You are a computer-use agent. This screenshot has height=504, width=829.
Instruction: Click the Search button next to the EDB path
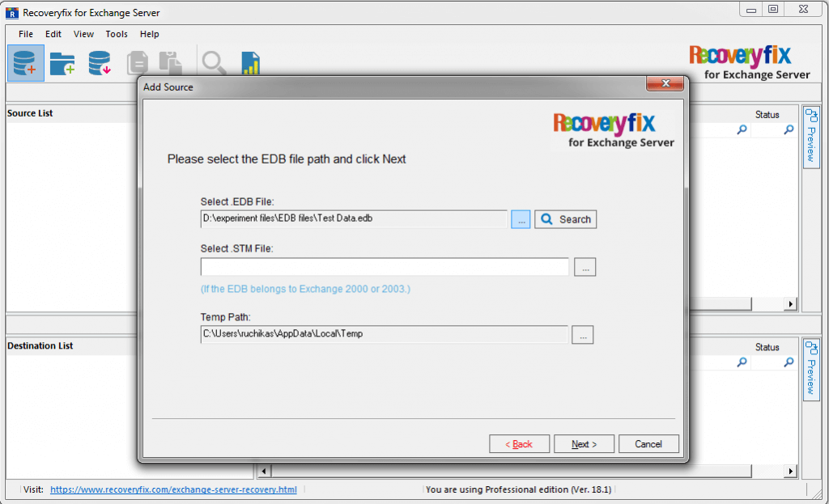[565, 218]
